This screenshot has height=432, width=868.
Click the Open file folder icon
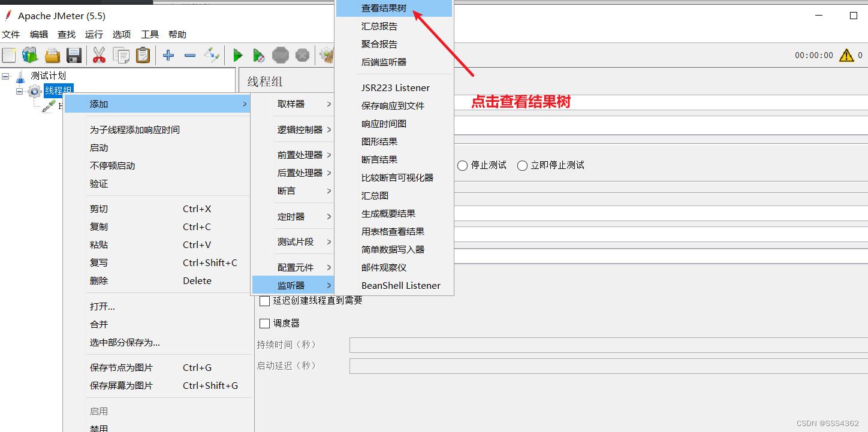pos(52,56)
